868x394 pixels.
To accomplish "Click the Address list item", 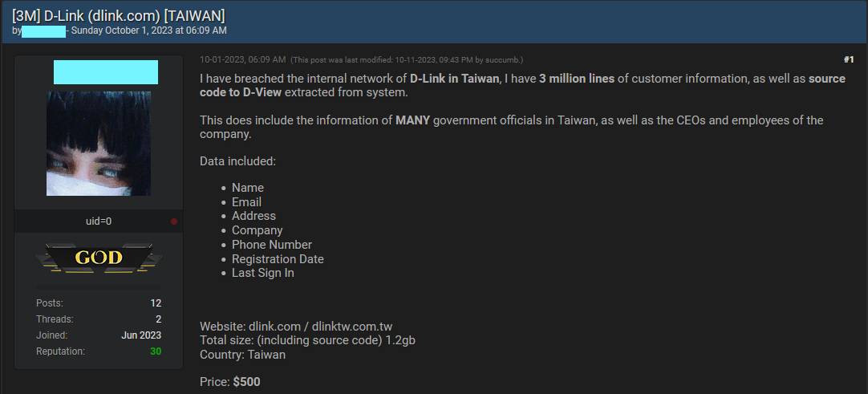I will [x=254, y=216].
